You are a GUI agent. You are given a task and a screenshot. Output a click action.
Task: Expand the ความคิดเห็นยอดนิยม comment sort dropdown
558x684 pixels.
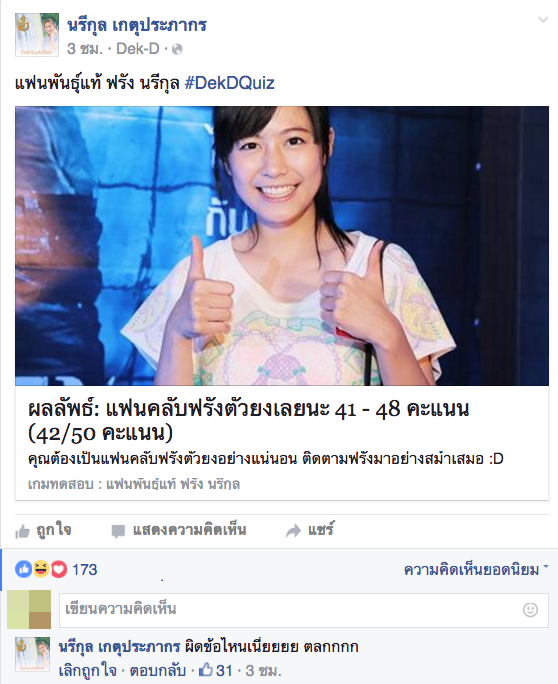click(476, 570)
